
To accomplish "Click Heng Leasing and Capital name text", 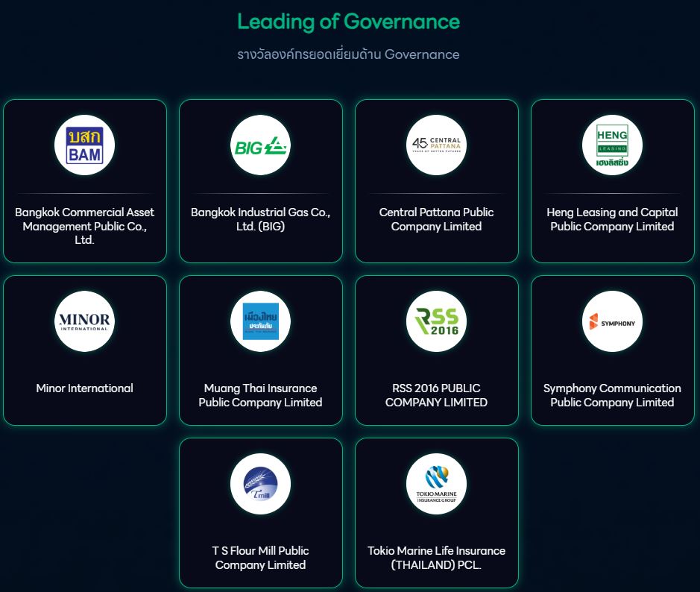I will [x=612, y=219].
